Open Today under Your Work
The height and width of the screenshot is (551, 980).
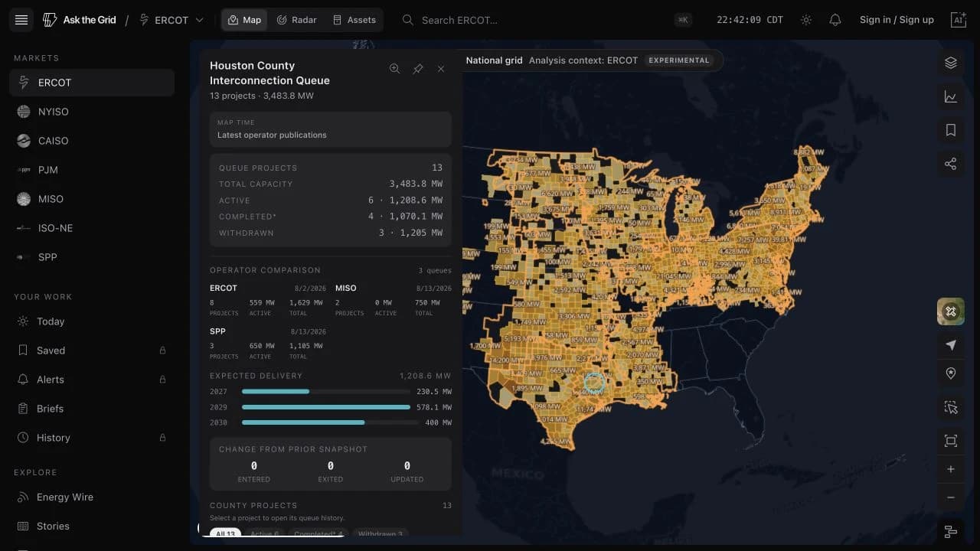pyautogui.click(x=92, y=321)
